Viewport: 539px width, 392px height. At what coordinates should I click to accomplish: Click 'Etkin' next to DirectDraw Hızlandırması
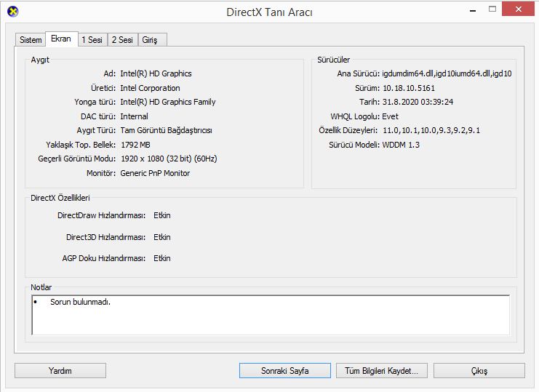[x=162, y=215]
